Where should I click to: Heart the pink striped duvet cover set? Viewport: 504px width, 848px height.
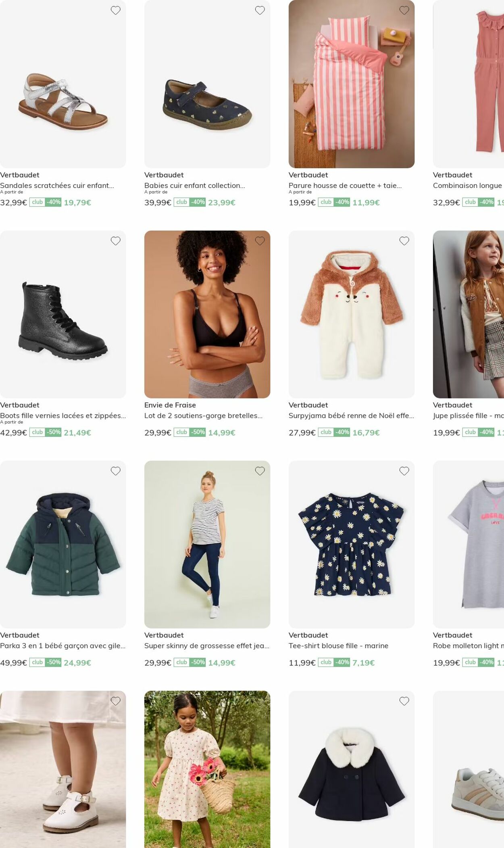pyautogui.click(x=404, y=10)
